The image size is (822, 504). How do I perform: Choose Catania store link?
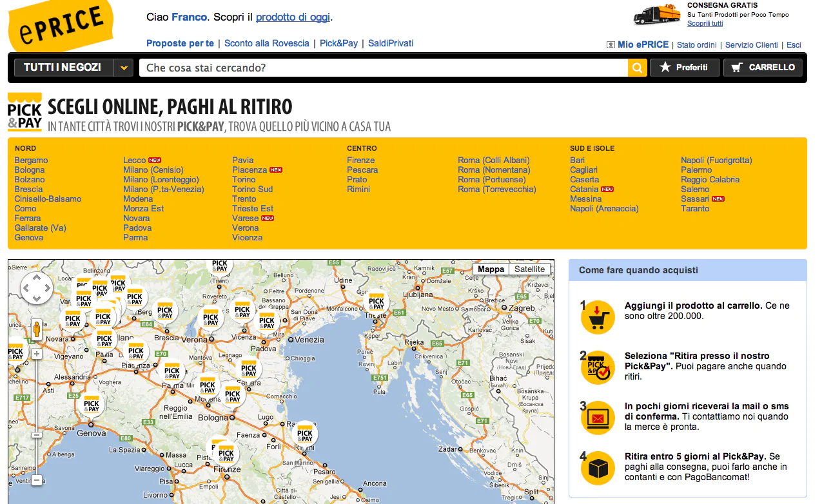point(584,189)
